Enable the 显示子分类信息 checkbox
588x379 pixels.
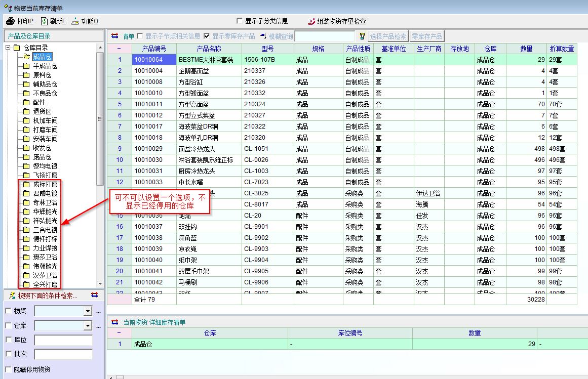click(240, 21)
